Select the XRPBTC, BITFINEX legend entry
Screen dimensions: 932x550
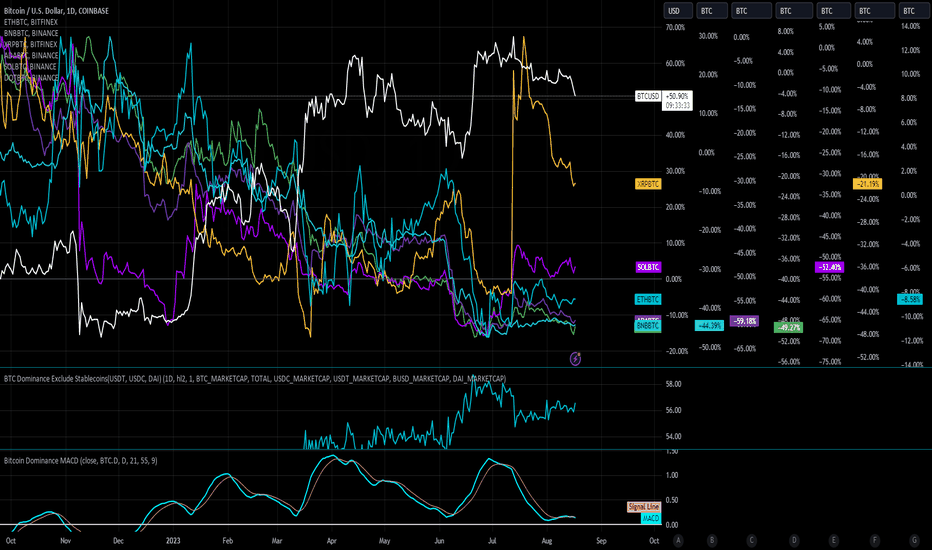tap(31, 44)
